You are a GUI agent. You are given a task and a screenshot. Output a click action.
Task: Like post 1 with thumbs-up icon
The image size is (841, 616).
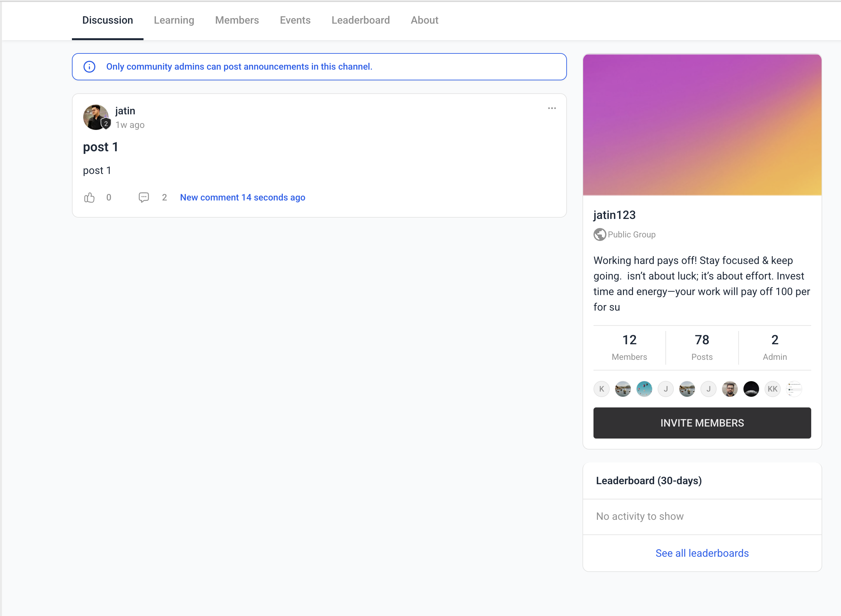click(89, 197)
